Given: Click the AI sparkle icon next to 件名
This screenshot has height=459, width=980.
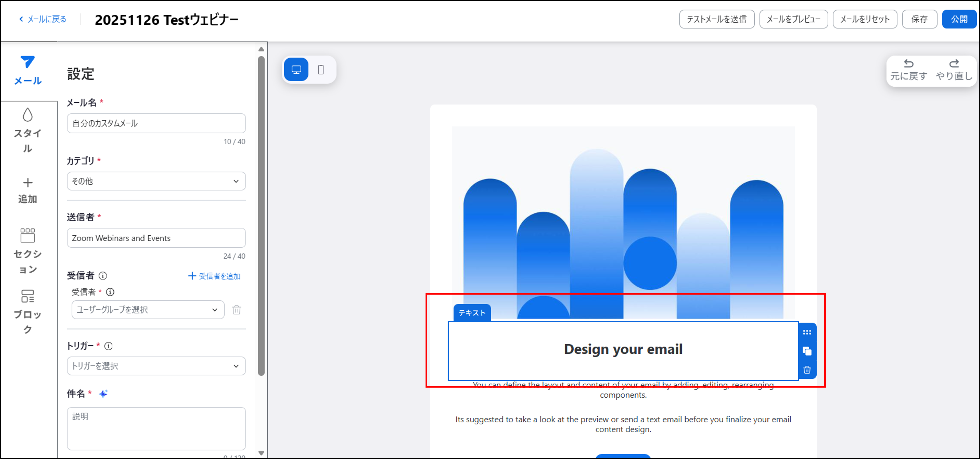Looking at the screenshot, I should coord(103,394).
